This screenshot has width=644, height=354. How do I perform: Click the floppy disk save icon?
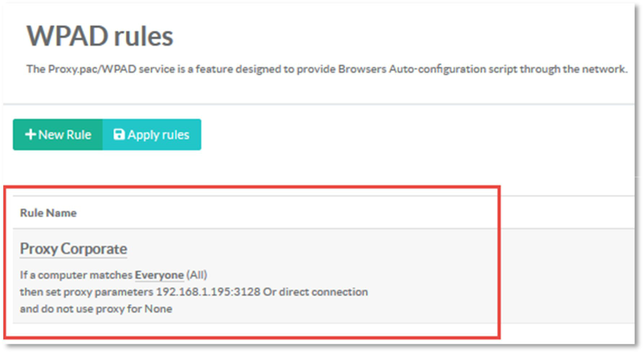(119, 135)
